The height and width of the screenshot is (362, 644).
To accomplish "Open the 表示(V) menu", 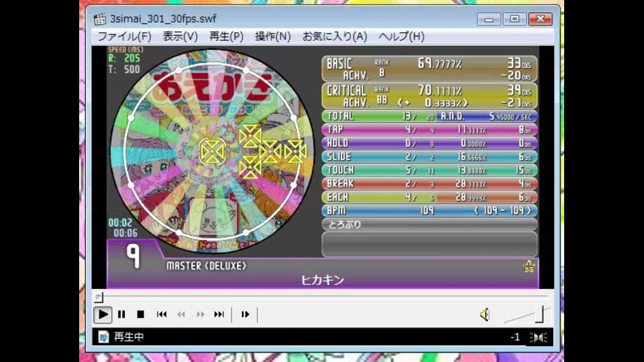I will [180, 36].
